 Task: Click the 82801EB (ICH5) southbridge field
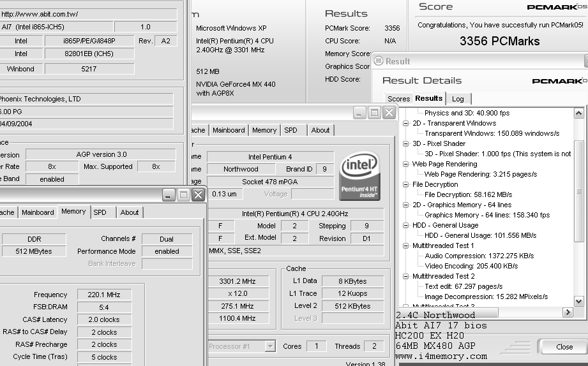coord(89,54)
